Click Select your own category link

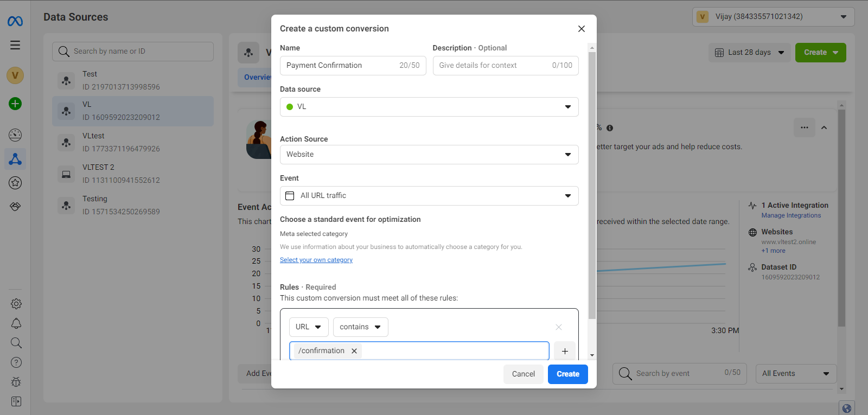[x=316, y=260]
